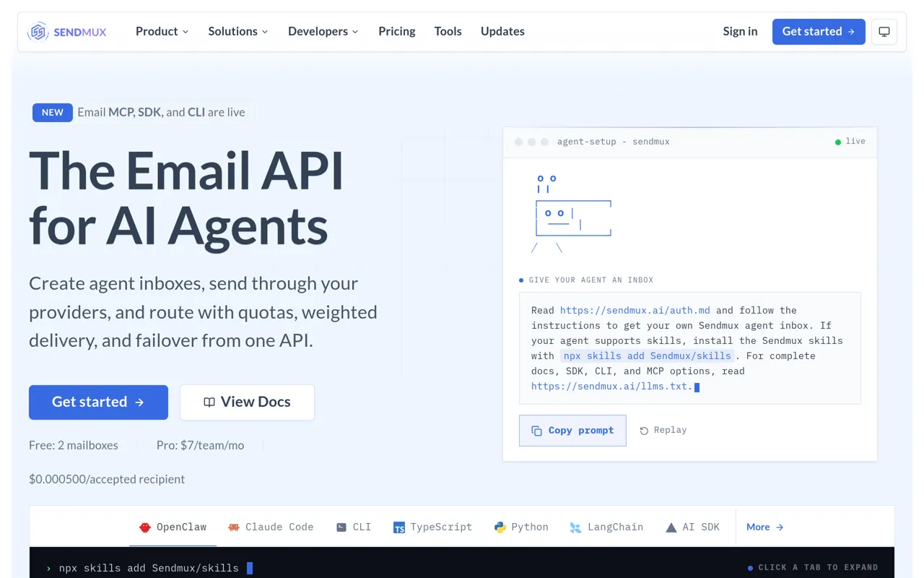The height and width of the screenshot is (578, 924).
Task: Click the book icon in View Docs
Action: coord(209,402)
